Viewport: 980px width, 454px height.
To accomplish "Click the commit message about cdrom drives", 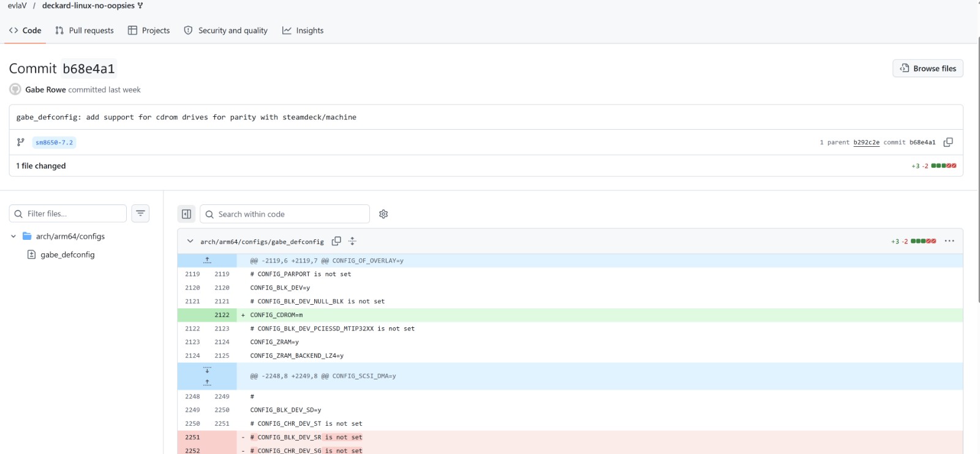I will [186, 117].
